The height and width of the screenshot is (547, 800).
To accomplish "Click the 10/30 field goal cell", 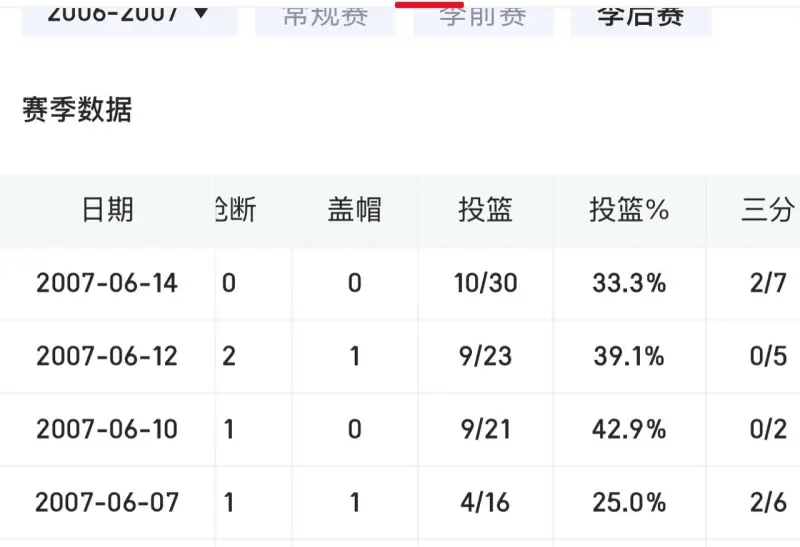I will tap(486, 283).
